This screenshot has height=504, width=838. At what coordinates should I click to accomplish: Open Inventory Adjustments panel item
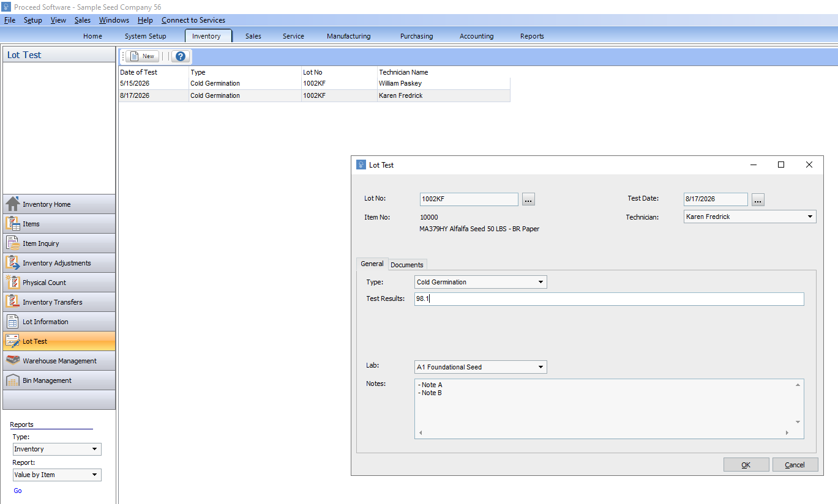[59, 263]
